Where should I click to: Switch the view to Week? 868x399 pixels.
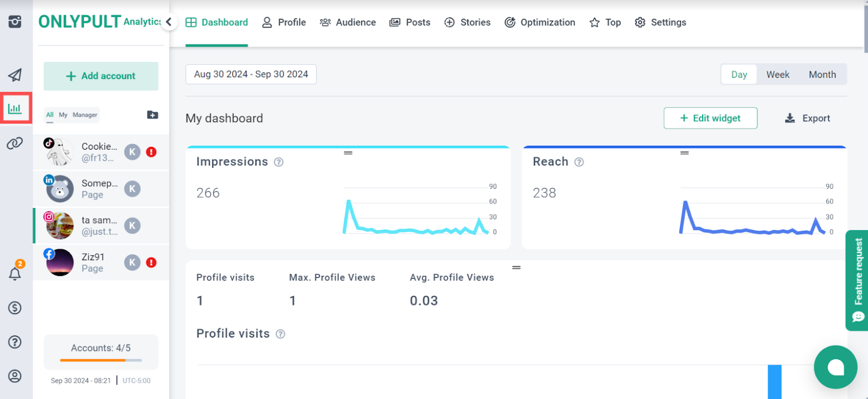(x=778, y=74)
